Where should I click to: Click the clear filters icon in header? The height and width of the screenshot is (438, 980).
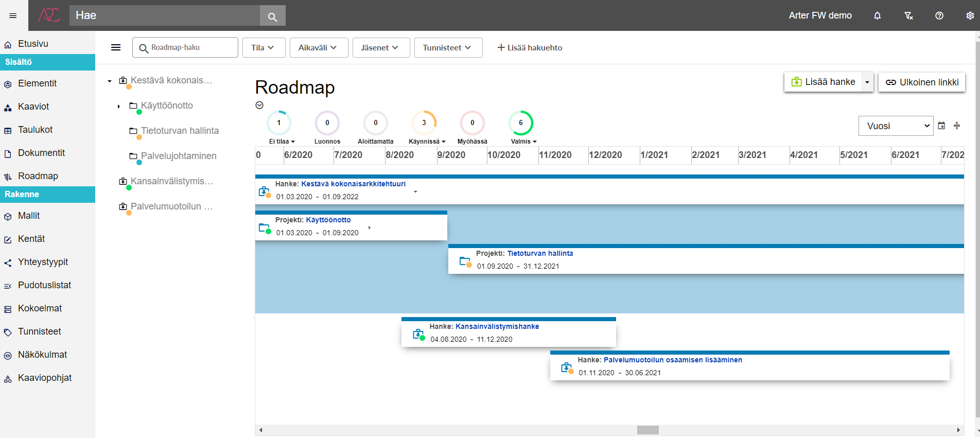[908, 16]
